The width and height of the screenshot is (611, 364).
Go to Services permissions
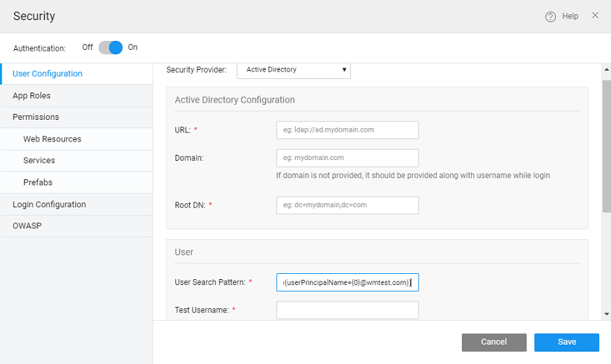click(39, 161)
